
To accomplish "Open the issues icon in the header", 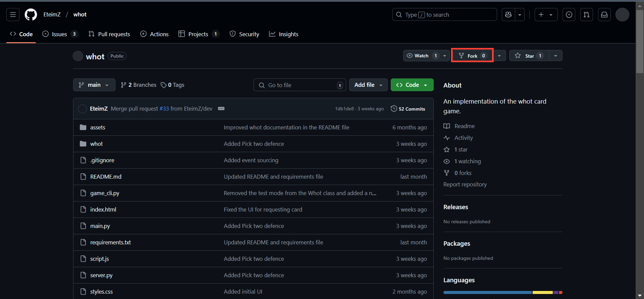I will (569, 15).
